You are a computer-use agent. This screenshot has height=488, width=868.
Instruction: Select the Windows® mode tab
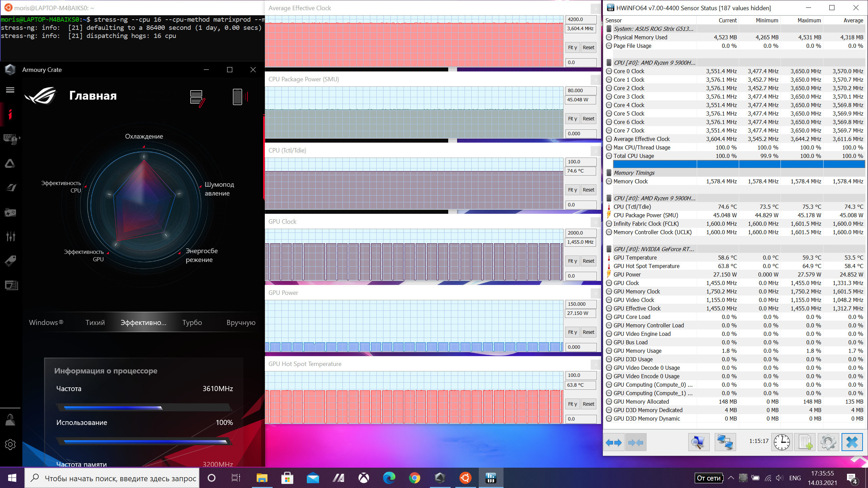tap(46, 322)
